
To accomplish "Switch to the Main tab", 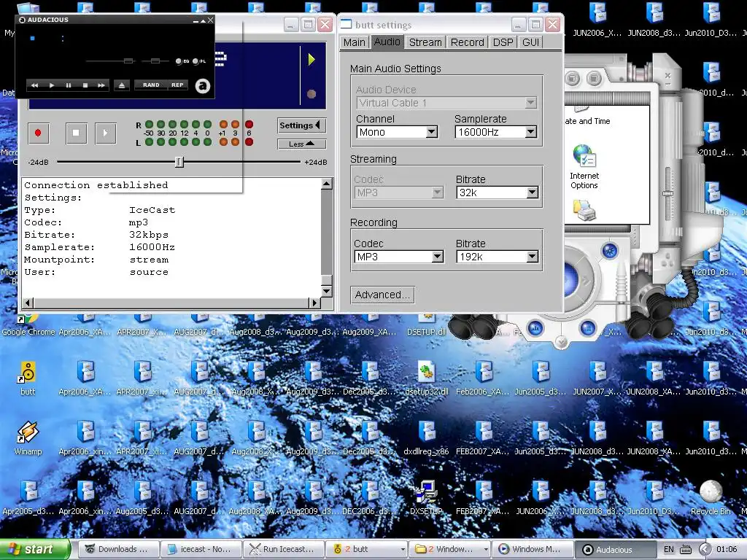I will coord(355,42).
